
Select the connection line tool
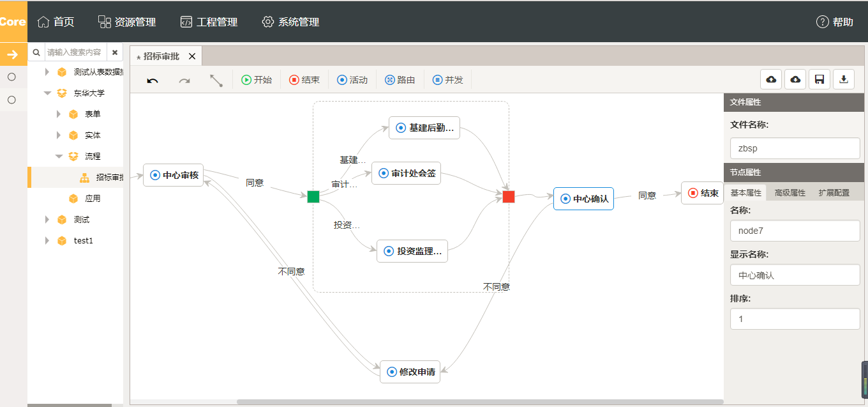tap(216, 81)
